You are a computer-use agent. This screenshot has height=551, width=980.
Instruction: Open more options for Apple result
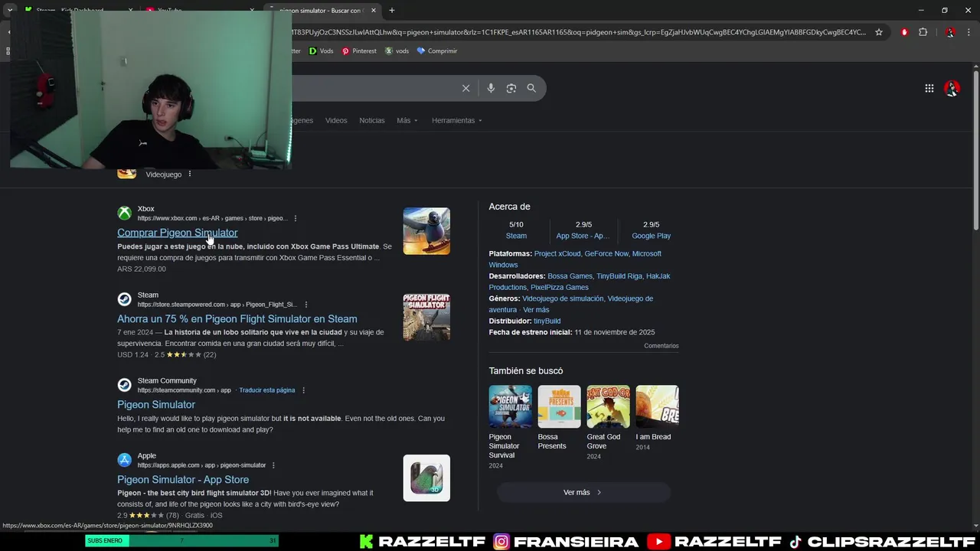coord(273,465)
